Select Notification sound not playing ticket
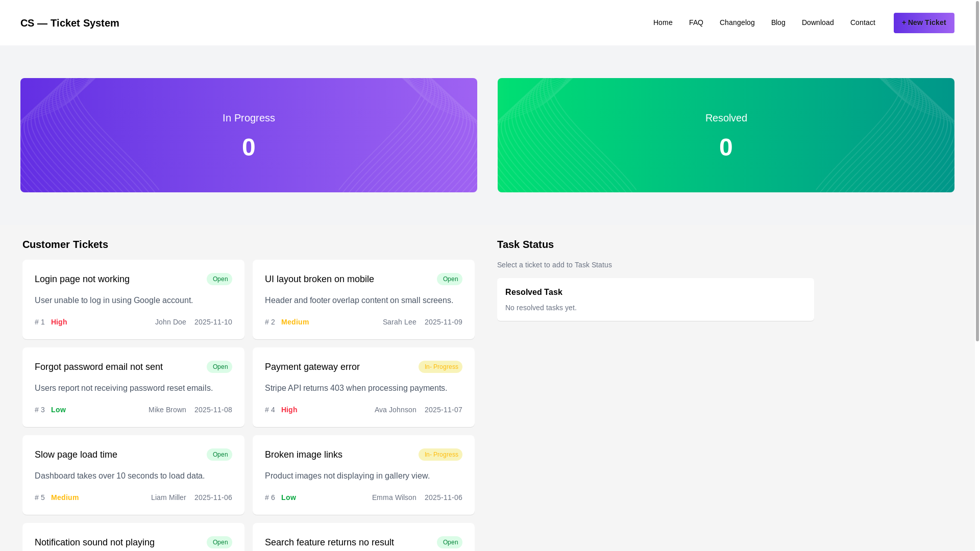The image size is (980, 551). click(133, 537)
